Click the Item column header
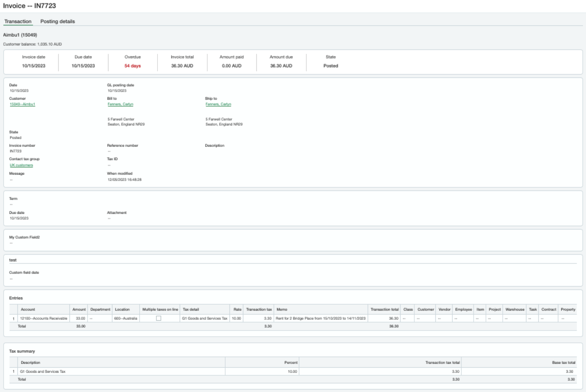 pyautogui.click(x=480, y=309)
